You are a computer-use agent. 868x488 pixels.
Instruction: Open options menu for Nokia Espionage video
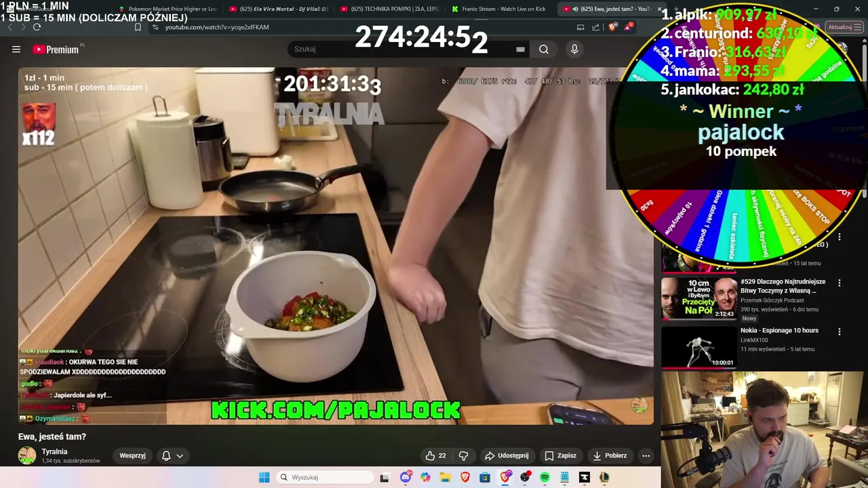pos(840,332)
